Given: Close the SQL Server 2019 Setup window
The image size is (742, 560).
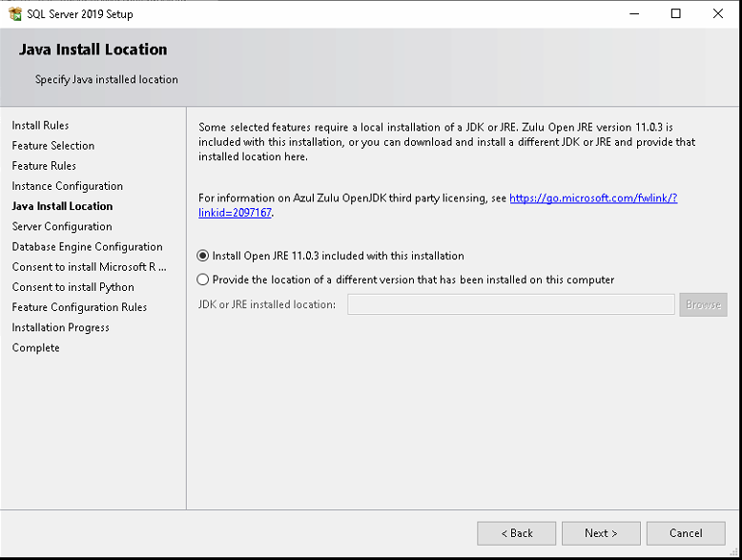Looking at the screenshot, I should click(718, 13).
